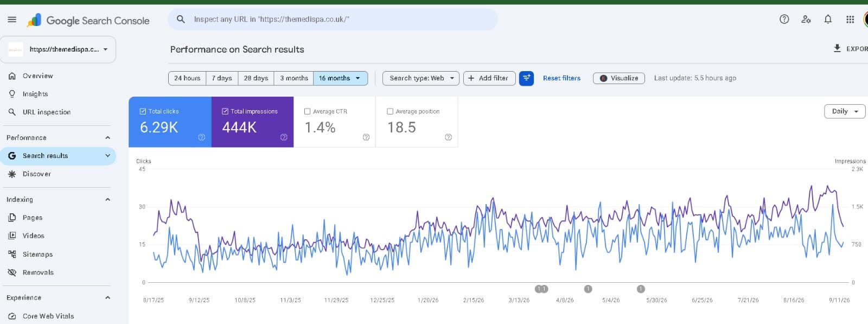Click the Reset filters link
Image resolution: width=868 pixels, height=324 pixels.
(x=561, y=78)
